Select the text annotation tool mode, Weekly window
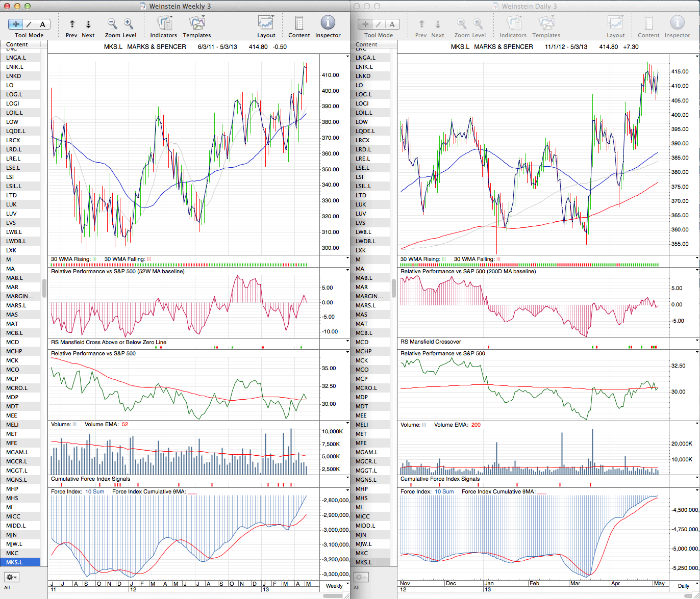Viewport: 700px width, 599px height. pos(42,24)
